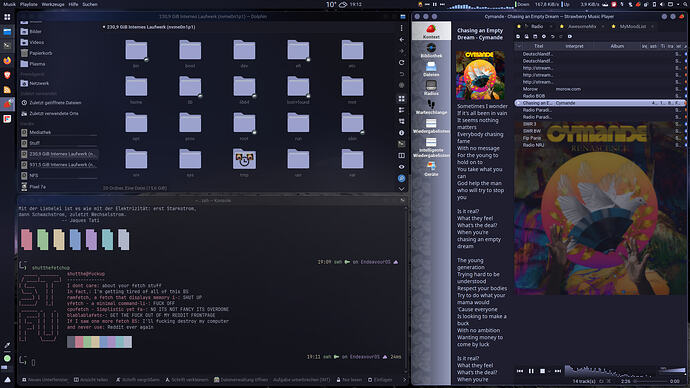The height and width of the screenshot is (388, 690).
Task: Select Netzwerk in Dolphin places panel
Action: [39, 83]
